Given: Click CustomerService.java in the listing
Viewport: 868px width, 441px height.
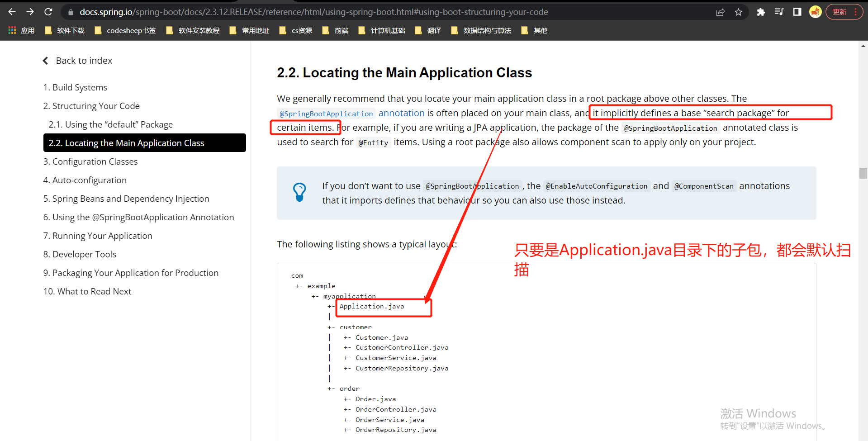Looking at the screenshot, I should point(396,358).
